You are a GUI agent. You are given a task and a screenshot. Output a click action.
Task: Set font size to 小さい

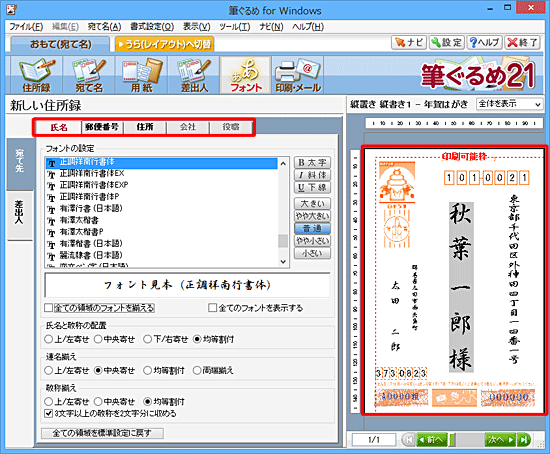(x=312, y=253)
